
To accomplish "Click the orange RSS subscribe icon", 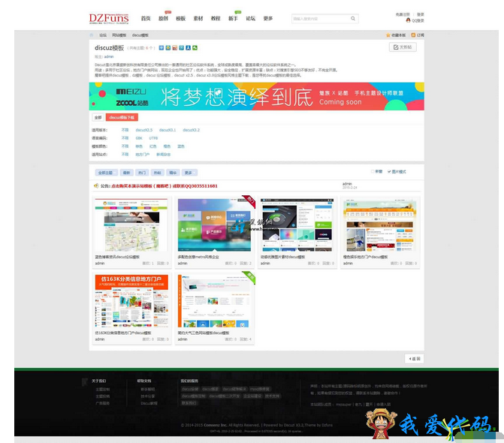I will point(413,35).
